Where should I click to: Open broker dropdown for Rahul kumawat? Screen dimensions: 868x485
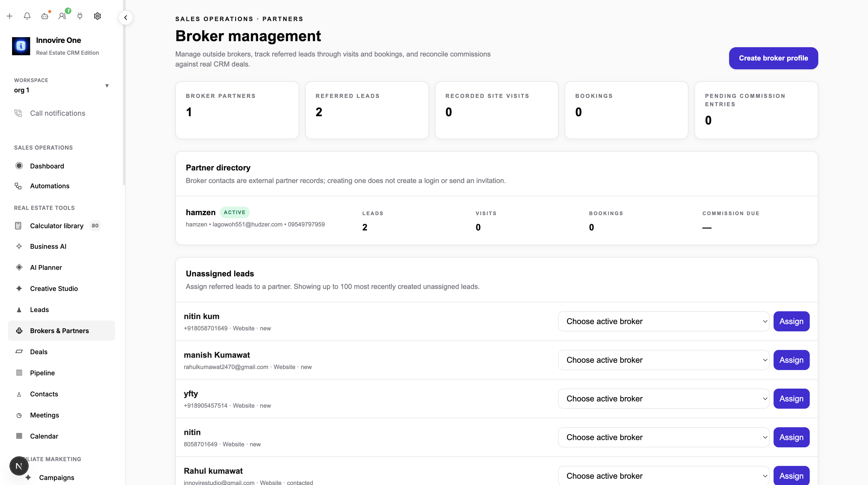[664, 475]
